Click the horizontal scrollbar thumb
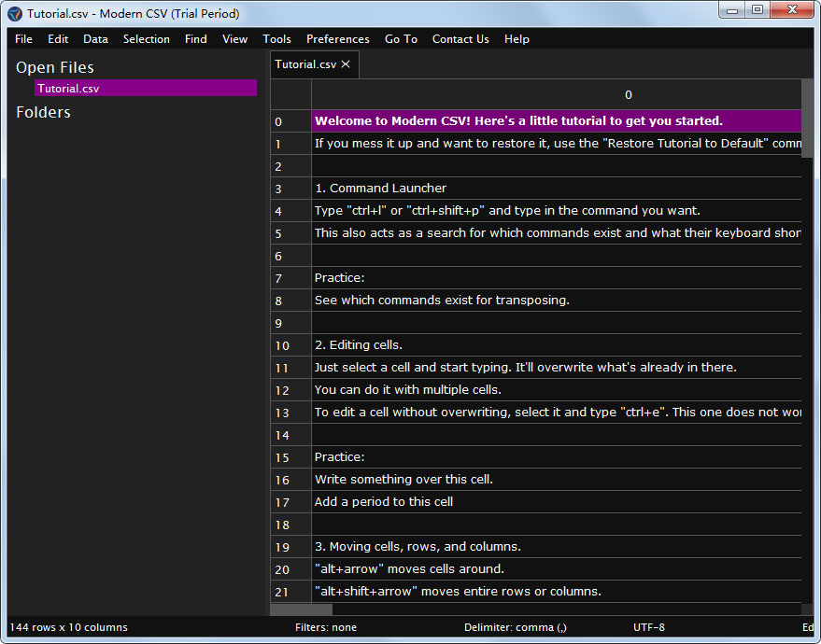This screenshot has height=644, width=821. coord(301,609)
